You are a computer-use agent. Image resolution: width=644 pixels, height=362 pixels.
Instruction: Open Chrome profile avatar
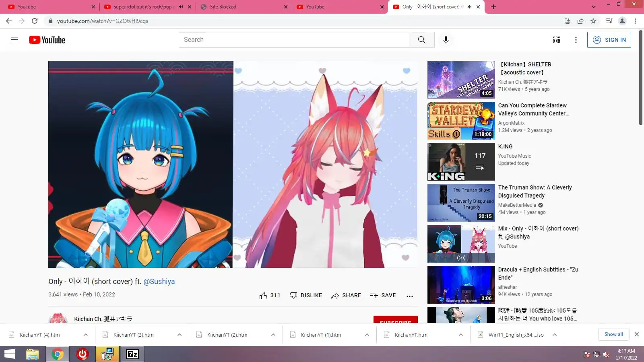click(x=622, y=21)
